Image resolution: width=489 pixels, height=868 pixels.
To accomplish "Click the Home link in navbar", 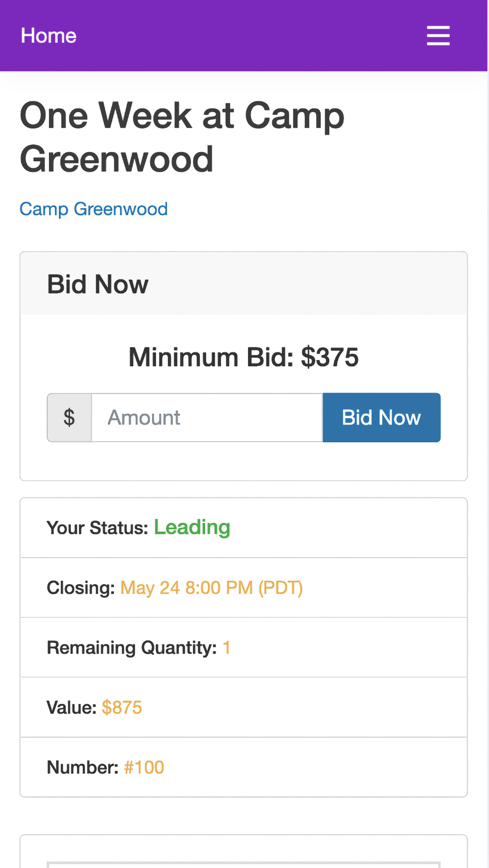I will pyautogui.click(x=48, y=36).
